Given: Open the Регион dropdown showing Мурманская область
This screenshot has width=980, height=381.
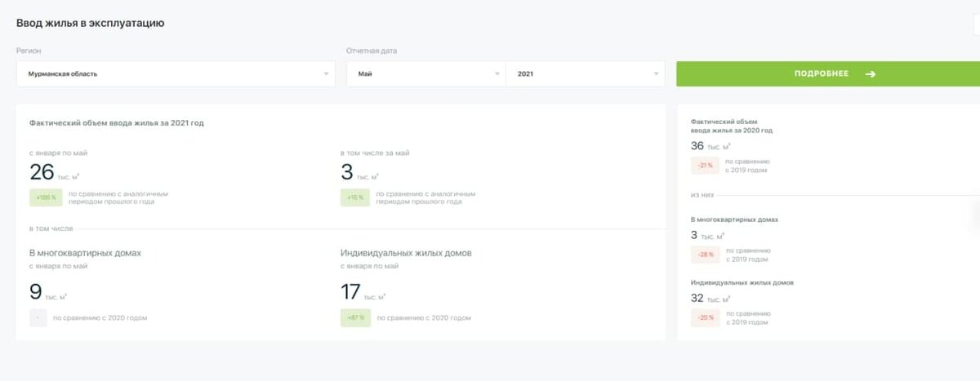Looking at the screenshot, I should coord(176,73).
